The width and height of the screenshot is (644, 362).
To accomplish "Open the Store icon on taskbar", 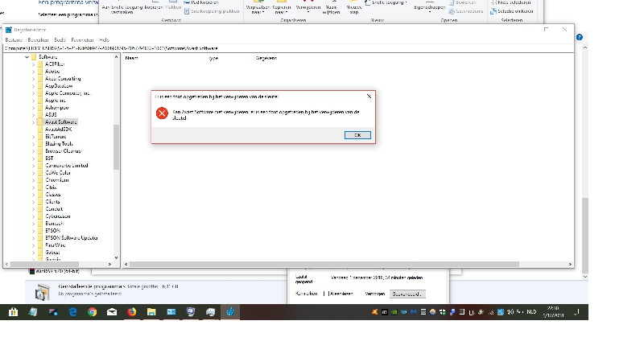I will click(x=13, y=311).
